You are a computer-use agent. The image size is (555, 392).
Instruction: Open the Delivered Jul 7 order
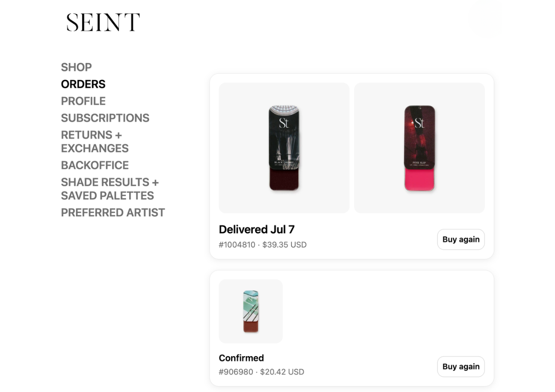pos(257,229)
